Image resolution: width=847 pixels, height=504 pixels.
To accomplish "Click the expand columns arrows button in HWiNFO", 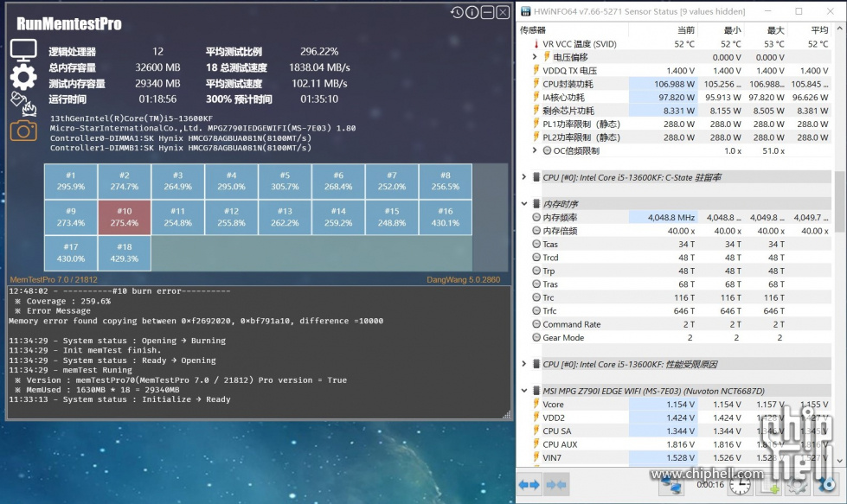I will tap(529, 485).
